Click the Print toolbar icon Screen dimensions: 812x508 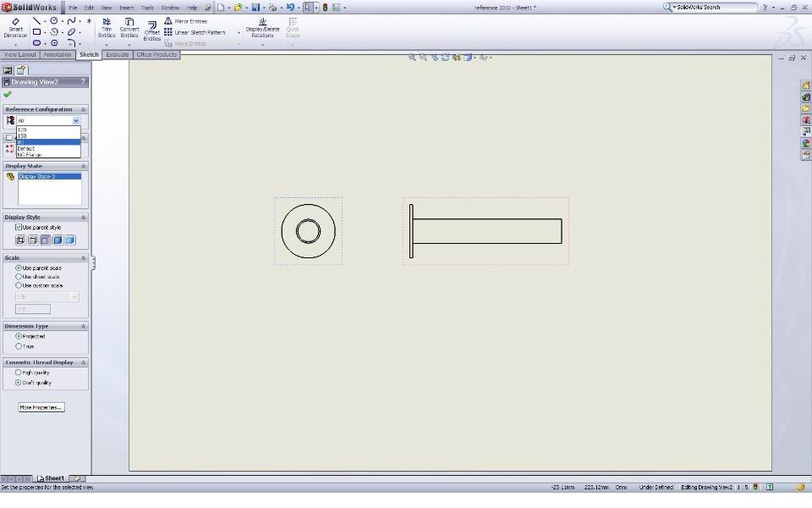tap(272, 8)
